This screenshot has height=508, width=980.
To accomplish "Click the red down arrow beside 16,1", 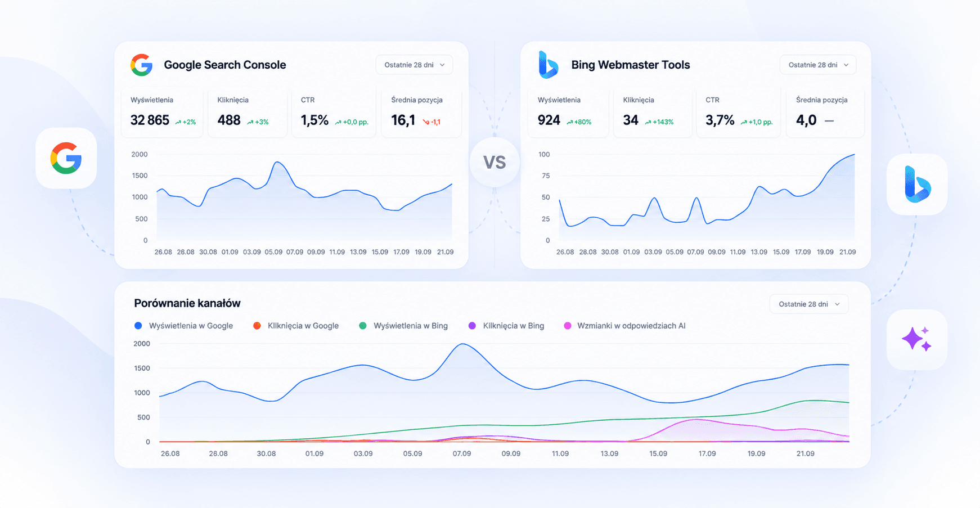I will pyautogui.click(x=426, y=122).
